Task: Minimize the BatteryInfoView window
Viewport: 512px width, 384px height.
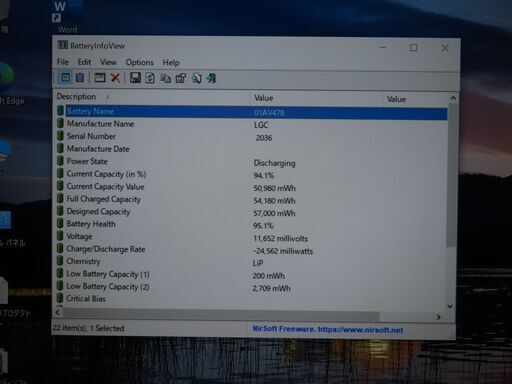Action: click(383, 48)
